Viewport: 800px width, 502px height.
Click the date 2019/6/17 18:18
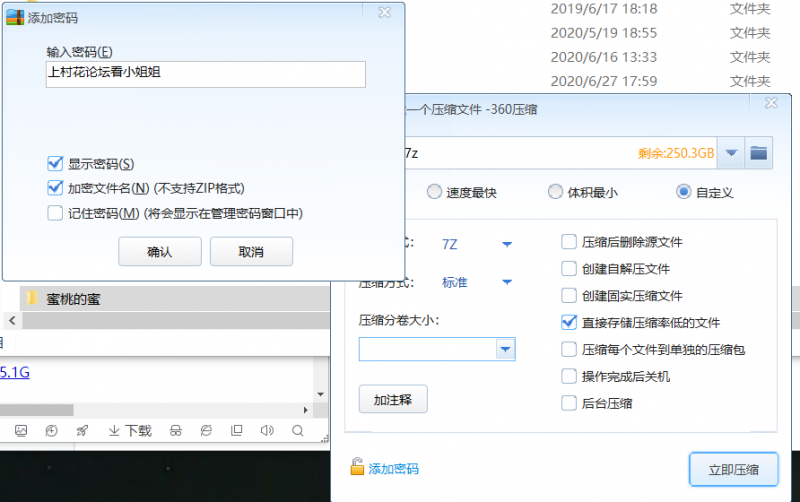(604, 9)
